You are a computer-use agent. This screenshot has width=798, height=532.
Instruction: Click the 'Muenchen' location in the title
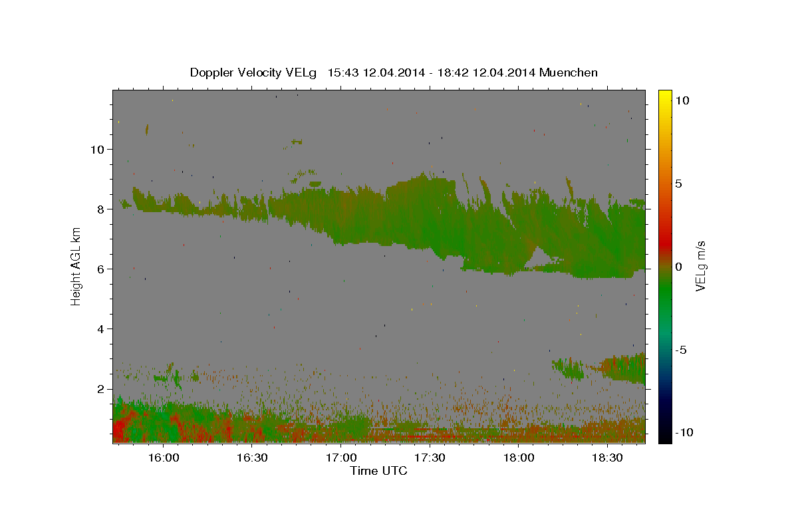tap(569, 72)
